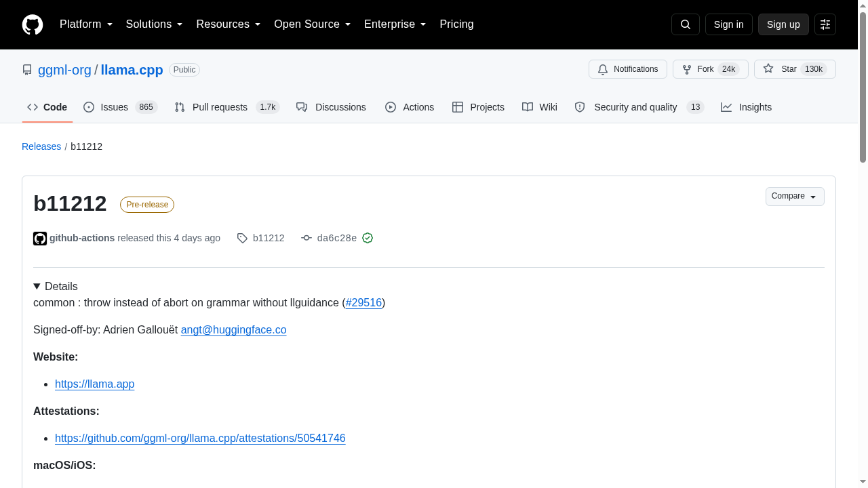Visit the https://llama.app link
Image resolution: width=868 pixels, height=488 pixels.
click(x=95, y=384)
